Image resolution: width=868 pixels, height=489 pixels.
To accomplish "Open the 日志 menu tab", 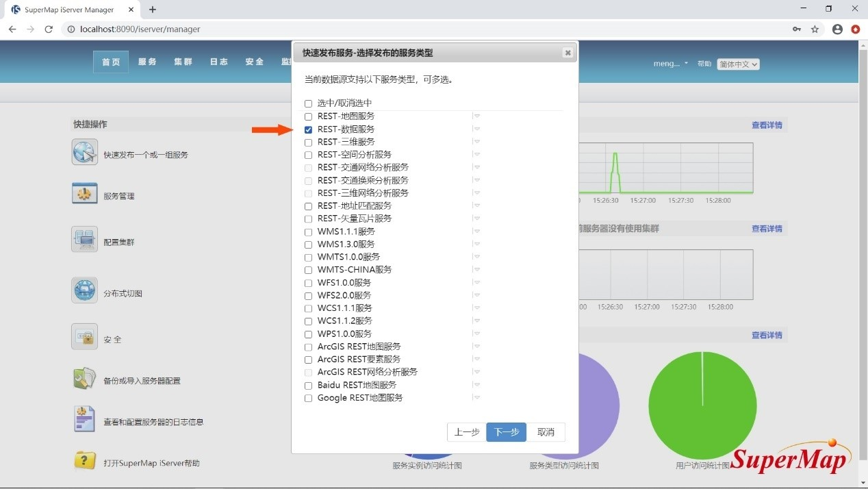I will coord(218,62).
